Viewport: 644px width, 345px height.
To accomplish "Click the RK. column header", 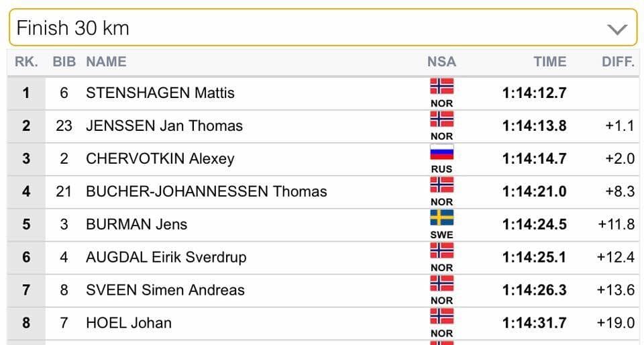I will pos(26,62).
